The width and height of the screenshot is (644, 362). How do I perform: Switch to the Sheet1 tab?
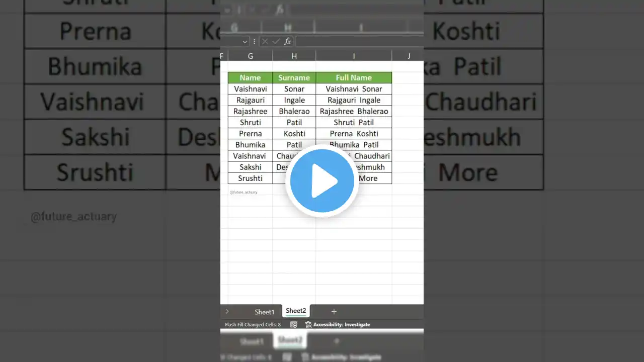pos(265,312)
